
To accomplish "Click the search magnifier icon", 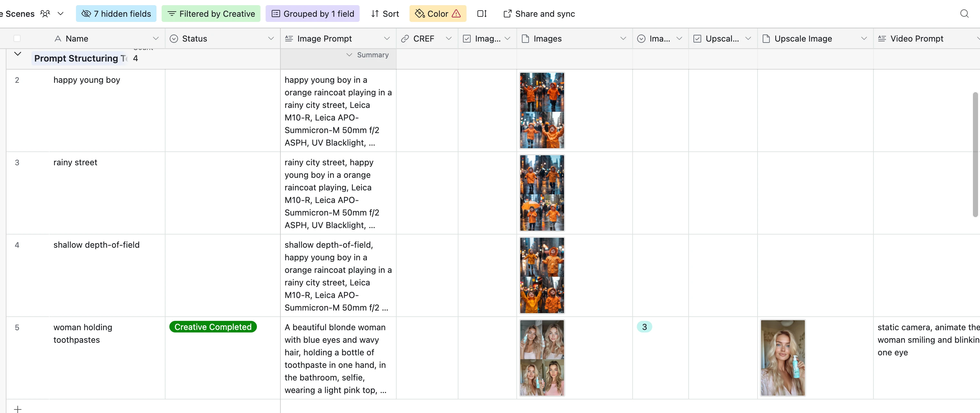I will tap(964, 14).
